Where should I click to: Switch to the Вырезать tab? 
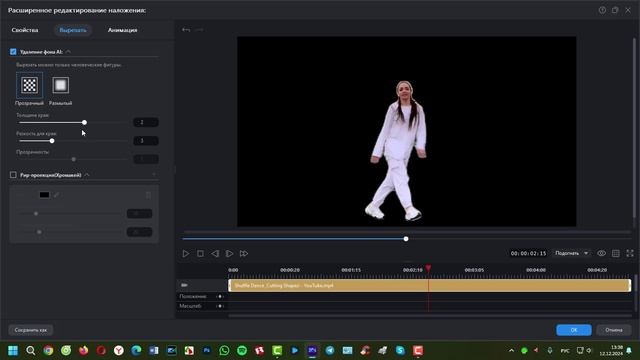(x=73, y=30)
